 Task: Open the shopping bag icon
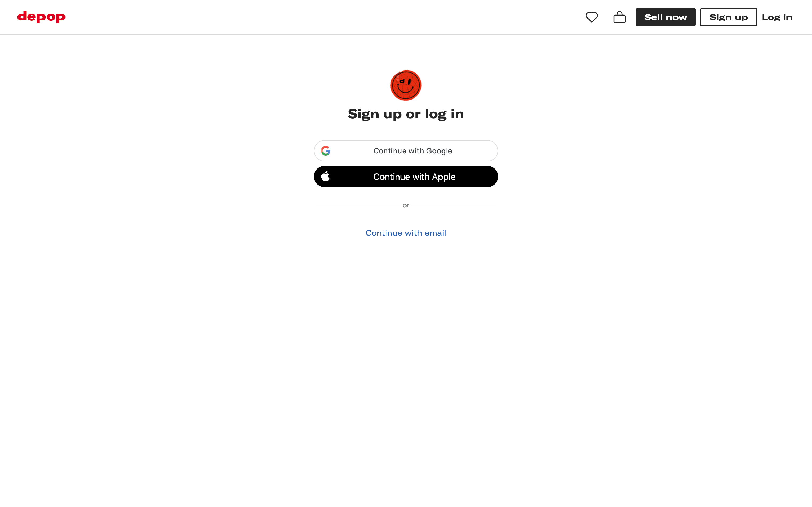(619, 17)
